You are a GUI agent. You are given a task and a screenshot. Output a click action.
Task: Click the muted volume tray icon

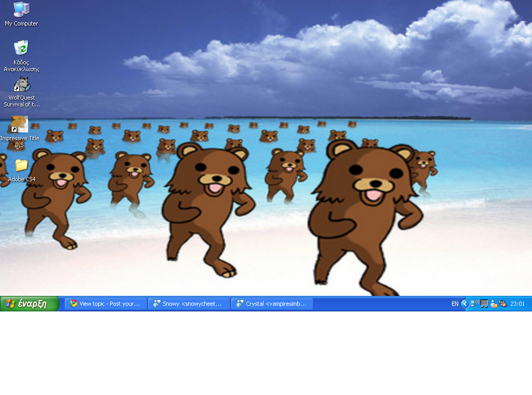pyautogui.click(x=502, y=304)
